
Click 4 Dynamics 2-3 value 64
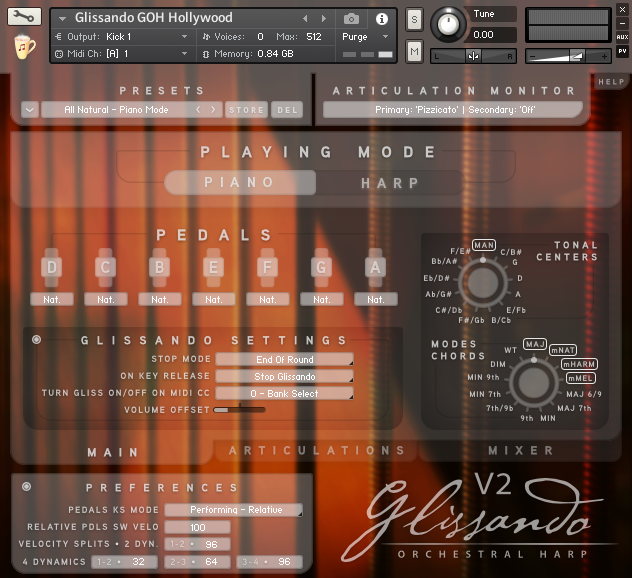(198, 561)
